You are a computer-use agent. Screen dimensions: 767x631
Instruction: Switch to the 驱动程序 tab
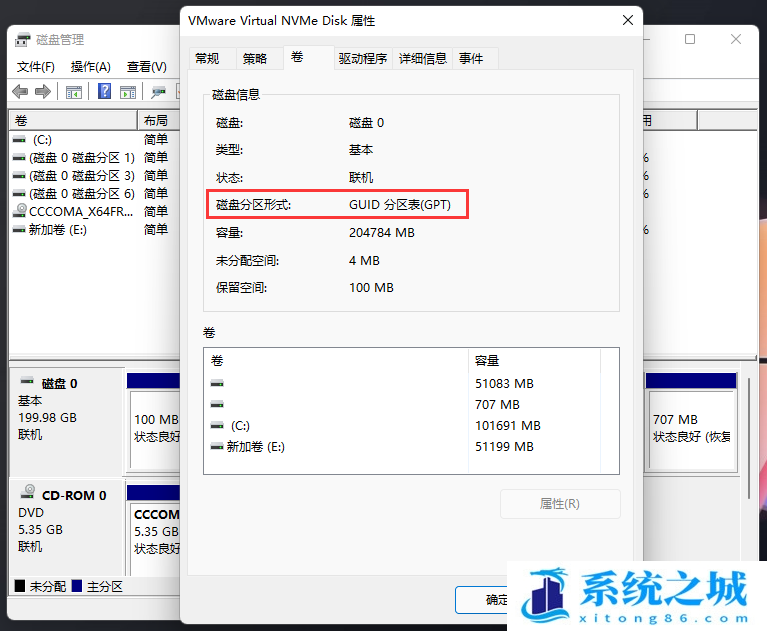[362, 59]
